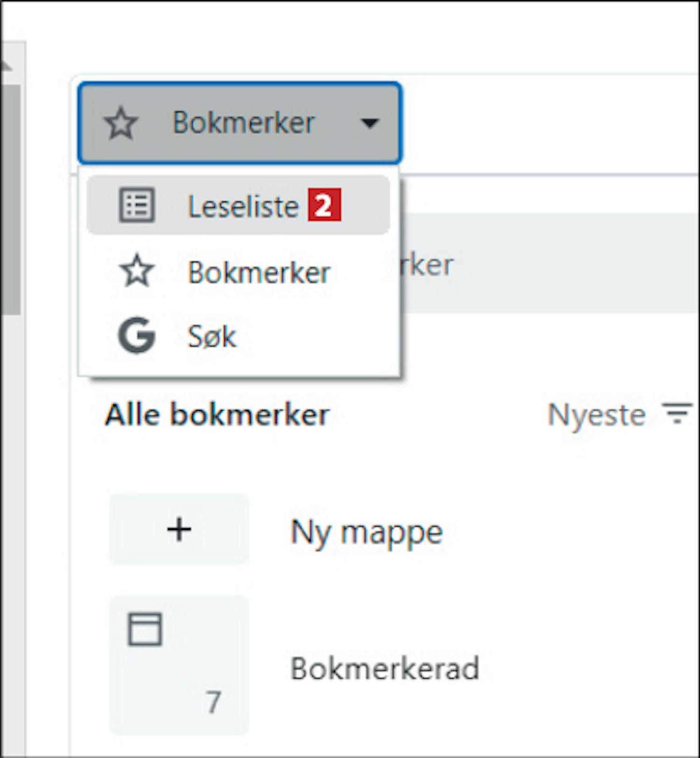
Task: Select Leseliste from the menu
Action: point(238,205)
